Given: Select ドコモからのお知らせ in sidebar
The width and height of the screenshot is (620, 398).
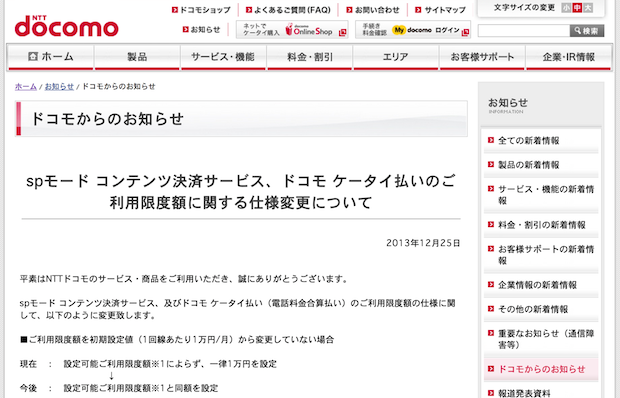Looking at the screenshot, I should click(541, 369).
